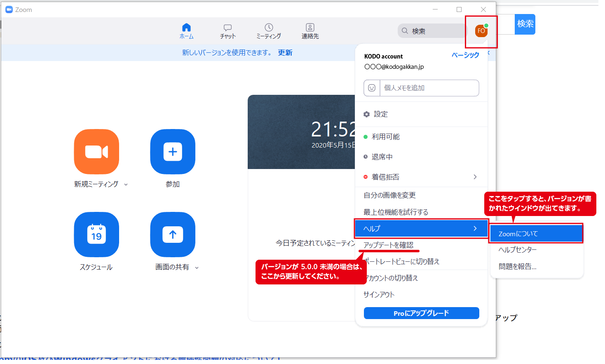605x364 pixels.
Task: Minimize the Zoom window
Action: [435, 9]
